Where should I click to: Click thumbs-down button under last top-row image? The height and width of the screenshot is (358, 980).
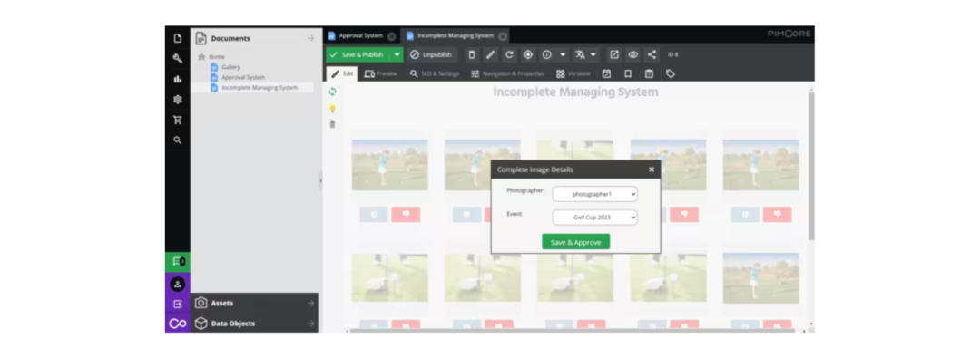click(x=777, y=214)
